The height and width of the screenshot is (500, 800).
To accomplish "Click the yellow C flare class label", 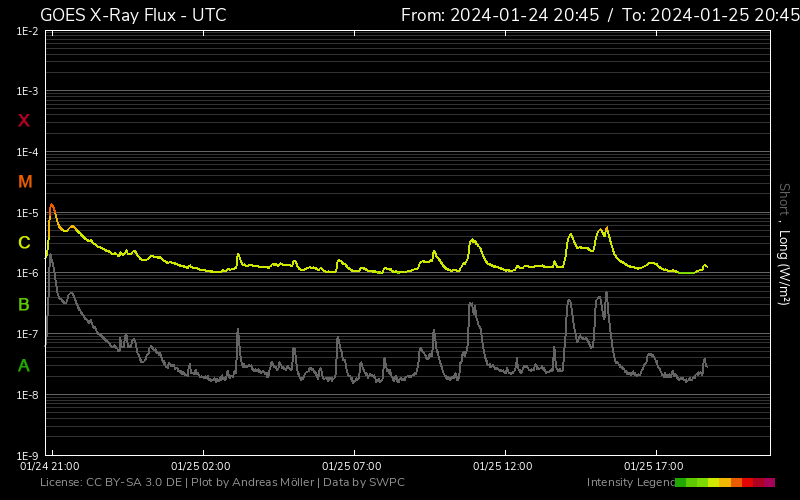I will (25, 243).
